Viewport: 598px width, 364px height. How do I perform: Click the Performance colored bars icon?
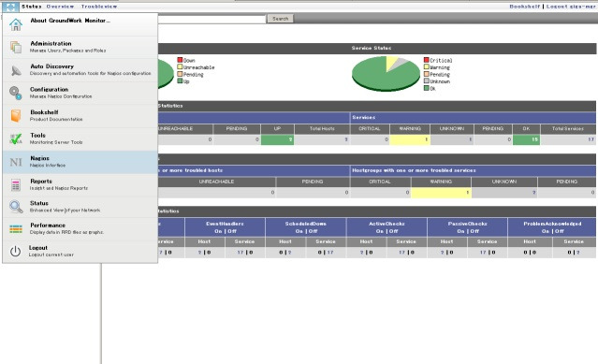click(x=16, y=229)
